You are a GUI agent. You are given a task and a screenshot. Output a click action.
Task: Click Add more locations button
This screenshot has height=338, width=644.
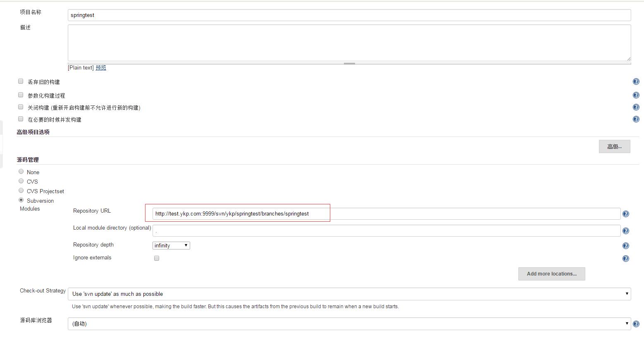[551, 274]
